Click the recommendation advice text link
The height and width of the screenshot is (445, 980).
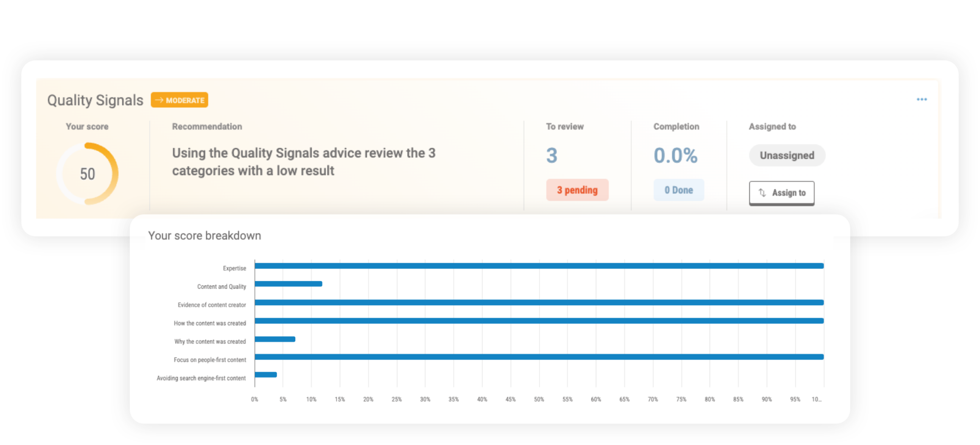click(304, 161)
